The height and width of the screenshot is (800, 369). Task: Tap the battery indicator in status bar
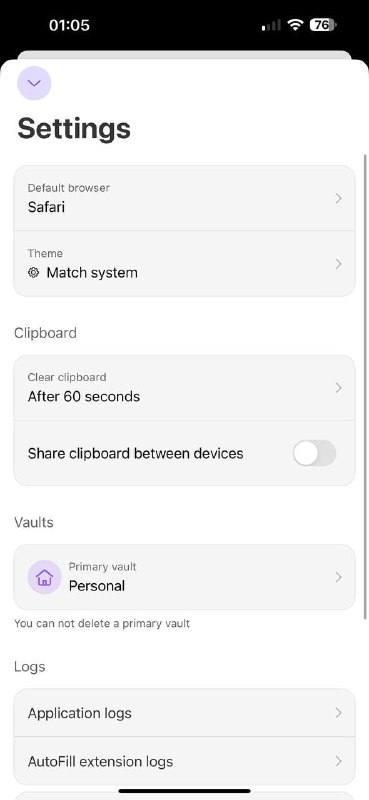tap(323, 24)
